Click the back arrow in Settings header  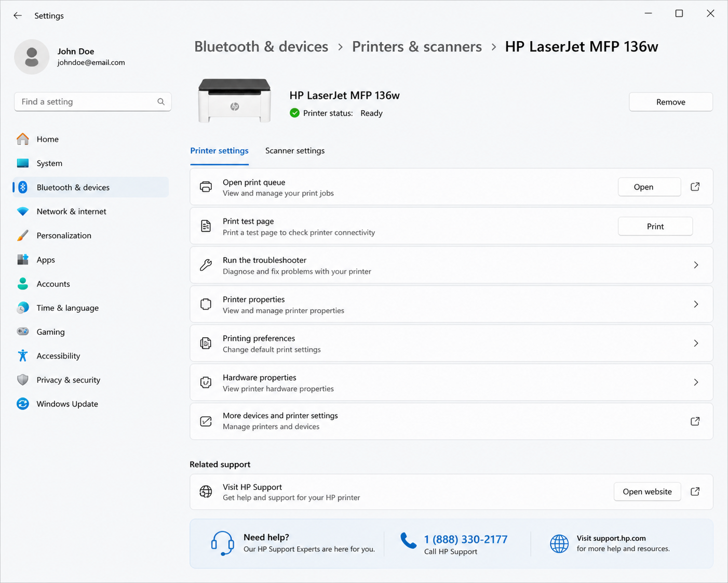coord(18,16)
